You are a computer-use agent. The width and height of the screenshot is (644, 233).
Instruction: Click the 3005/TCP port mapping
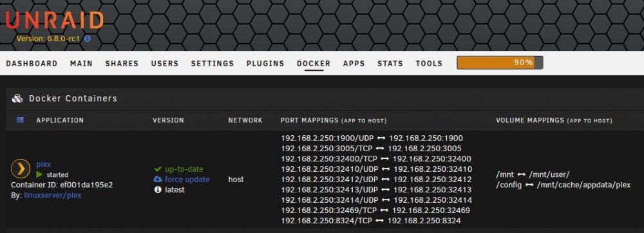(371, 149)
